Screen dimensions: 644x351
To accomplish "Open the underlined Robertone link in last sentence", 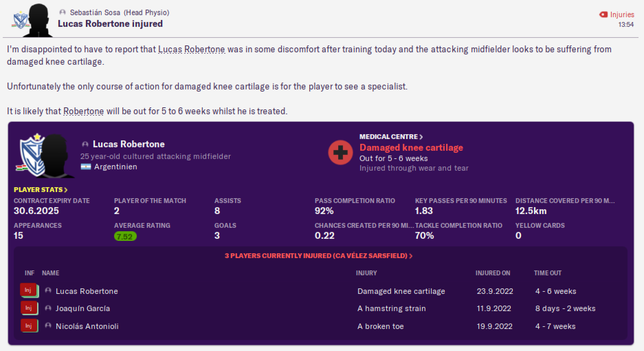I will click(84, 111).
